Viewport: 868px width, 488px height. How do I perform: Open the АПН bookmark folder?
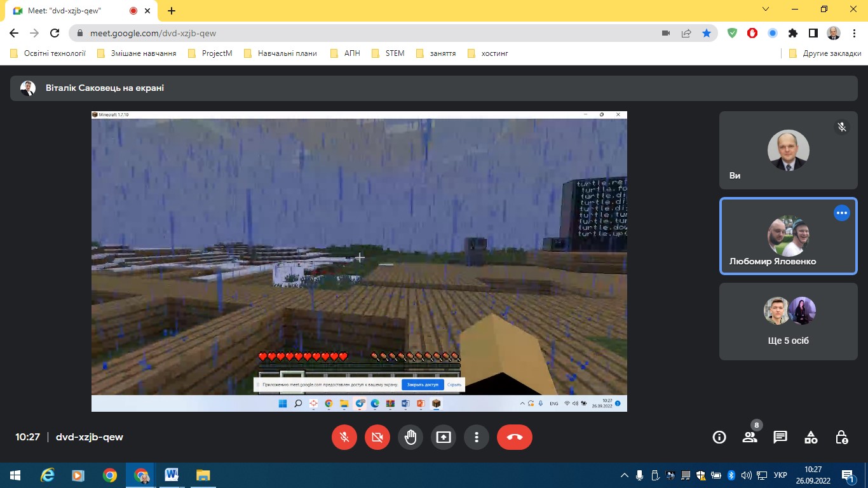346,53
